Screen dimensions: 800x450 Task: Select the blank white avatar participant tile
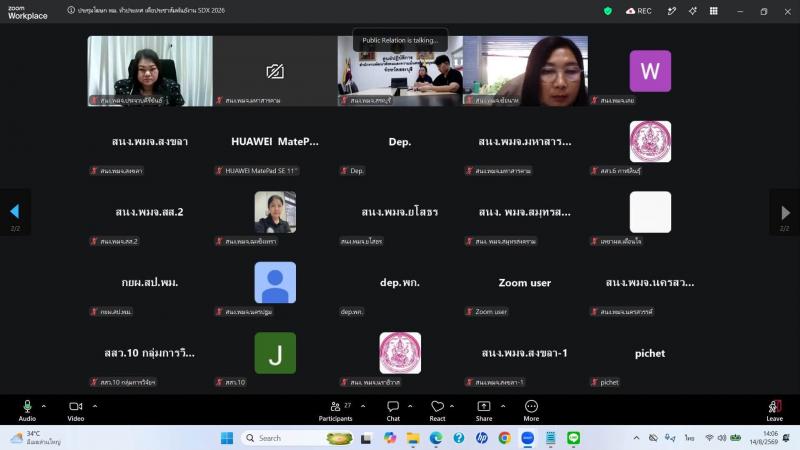click(650, 212)
